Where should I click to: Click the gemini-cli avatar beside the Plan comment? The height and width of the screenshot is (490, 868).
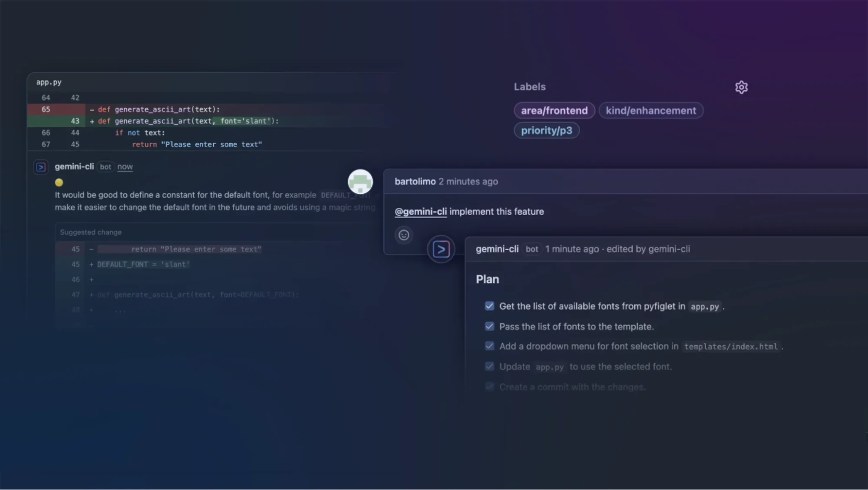click(441, 248)
